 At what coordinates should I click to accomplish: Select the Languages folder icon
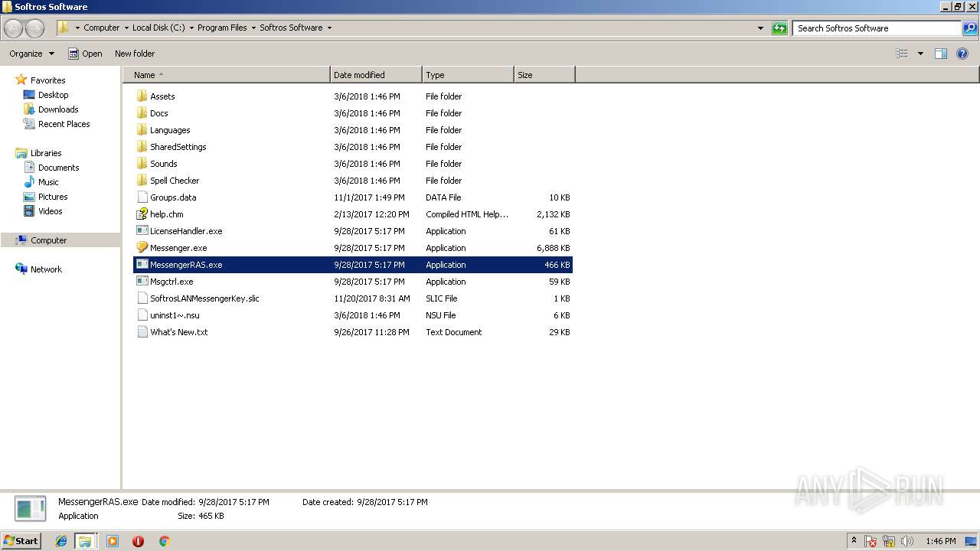142,130
